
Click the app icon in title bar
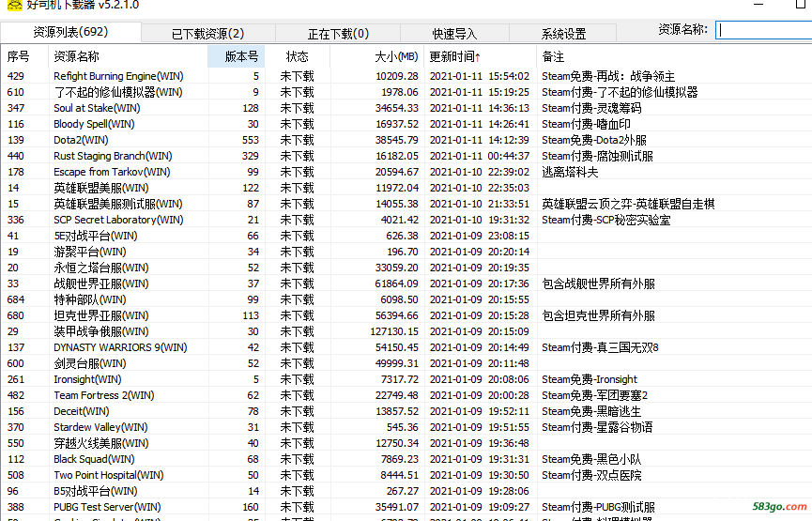[14, 6]
